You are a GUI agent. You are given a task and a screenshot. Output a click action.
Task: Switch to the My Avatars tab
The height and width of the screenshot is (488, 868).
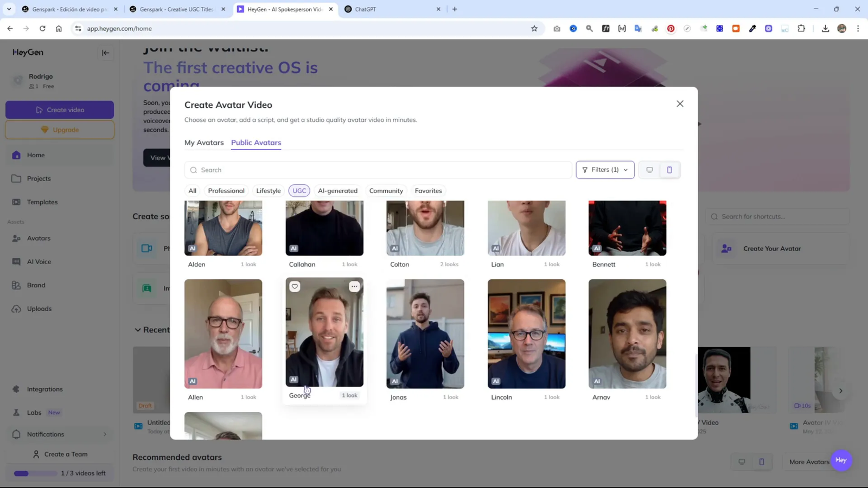click(x=204, y=143)
